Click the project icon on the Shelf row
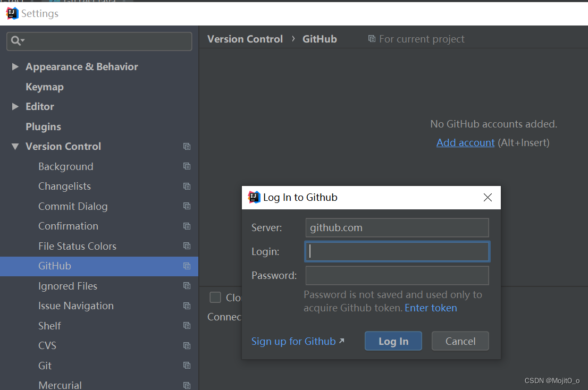This screenshot has width=588, height=390. (187, 326)
